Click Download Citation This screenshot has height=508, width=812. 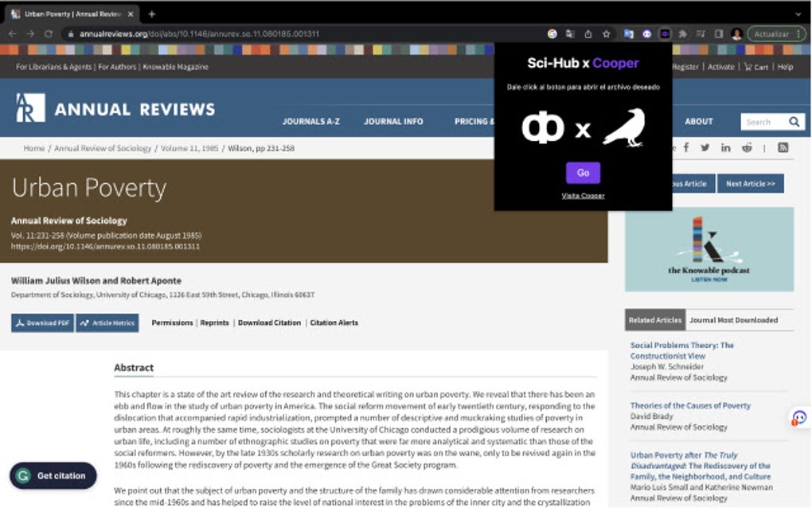[x=269, y=322]
